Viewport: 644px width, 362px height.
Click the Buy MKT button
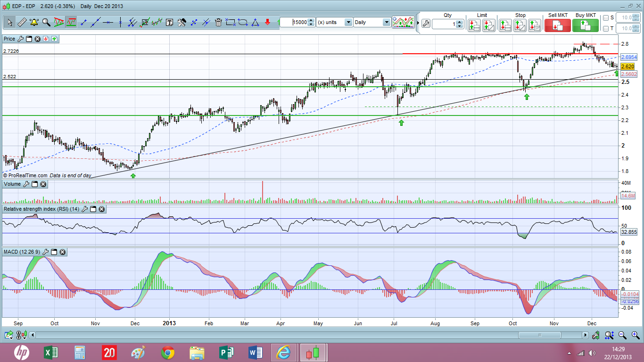point(585,25)
